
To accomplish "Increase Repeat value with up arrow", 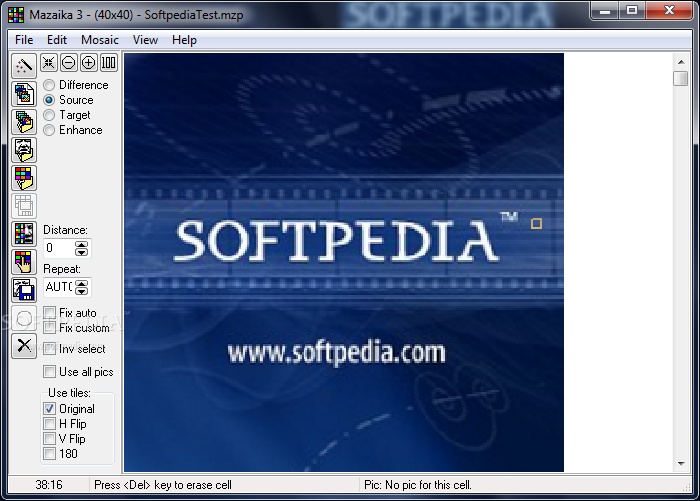I will tap(81, 283).
